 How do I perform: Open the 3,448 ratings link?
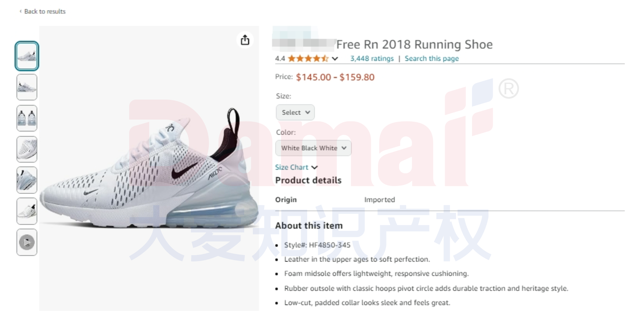[372, 58]
